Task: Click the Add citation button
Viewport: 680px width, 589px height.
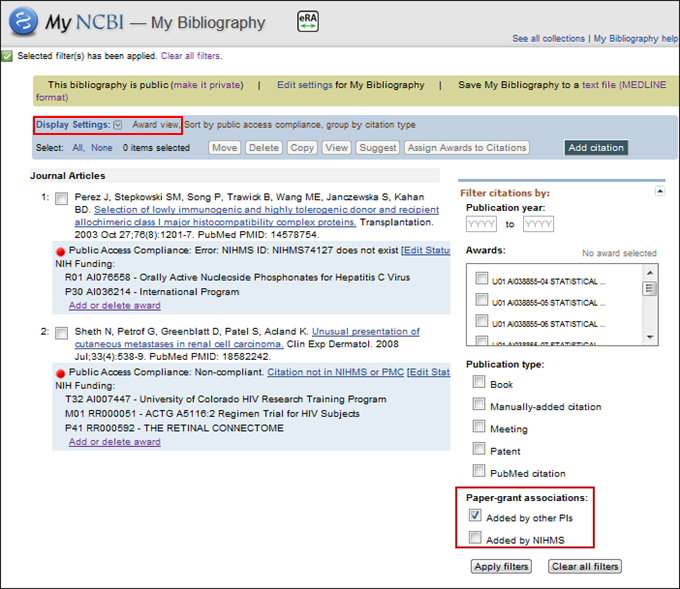Action: click(595, 148)
